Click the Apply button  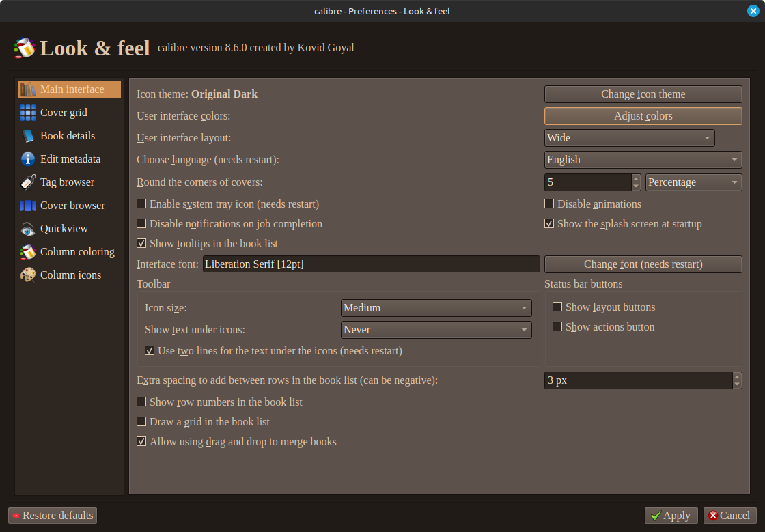coord(671,516)
